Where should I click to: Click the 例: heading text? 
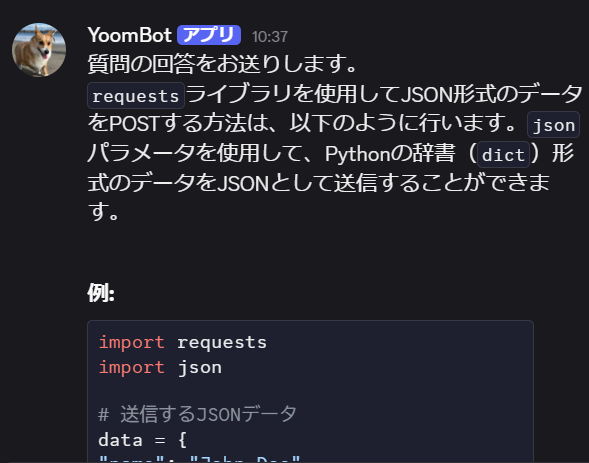[x=101, y=293]
